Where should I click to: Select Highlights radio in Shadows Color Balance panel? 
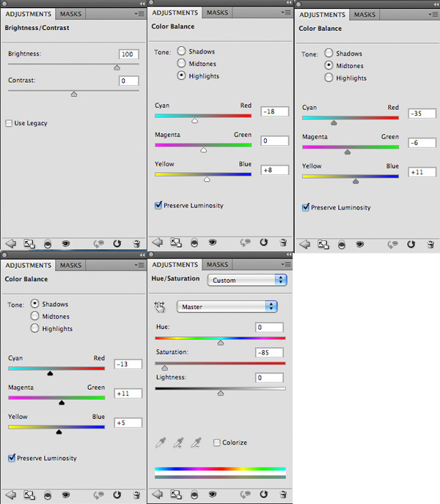click(x=34, y=328)
